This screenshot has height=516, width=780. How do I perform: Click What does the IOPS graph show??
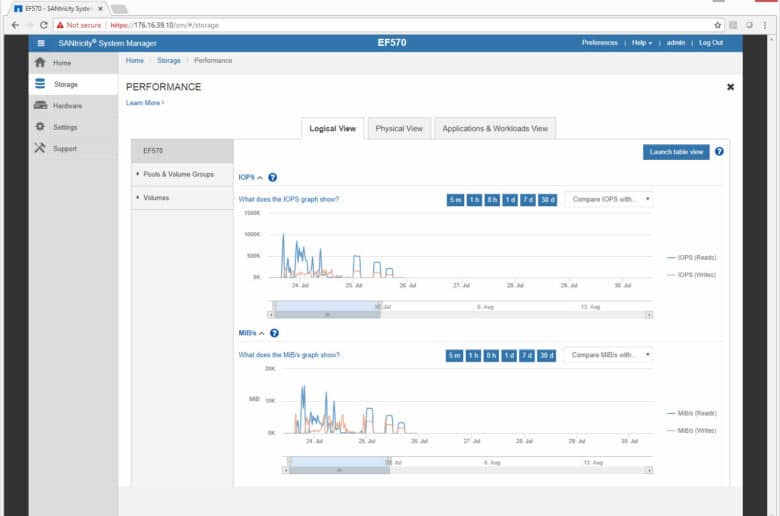click(289, 200)
